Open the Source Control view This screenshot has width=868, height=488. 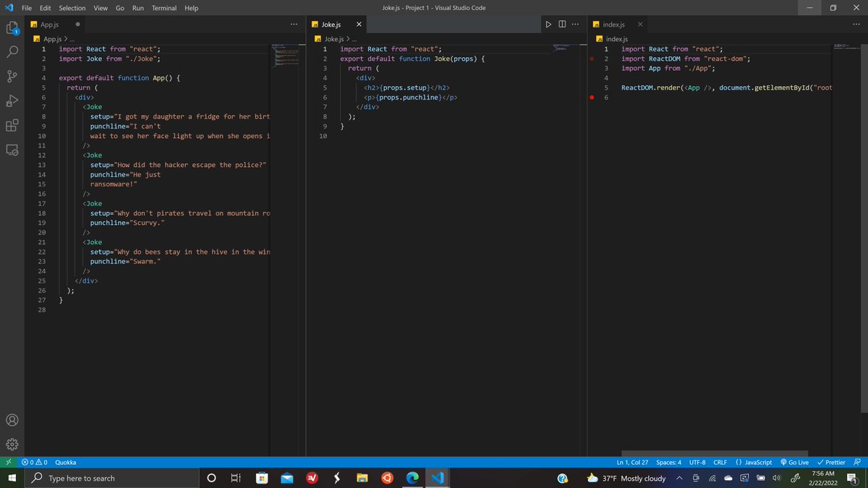click(12, 77)
